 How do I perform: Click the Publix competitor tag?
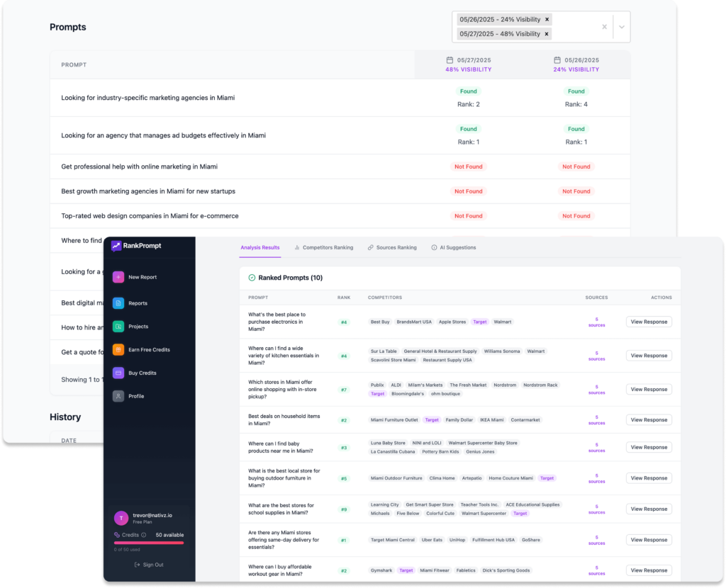[377, 385]
